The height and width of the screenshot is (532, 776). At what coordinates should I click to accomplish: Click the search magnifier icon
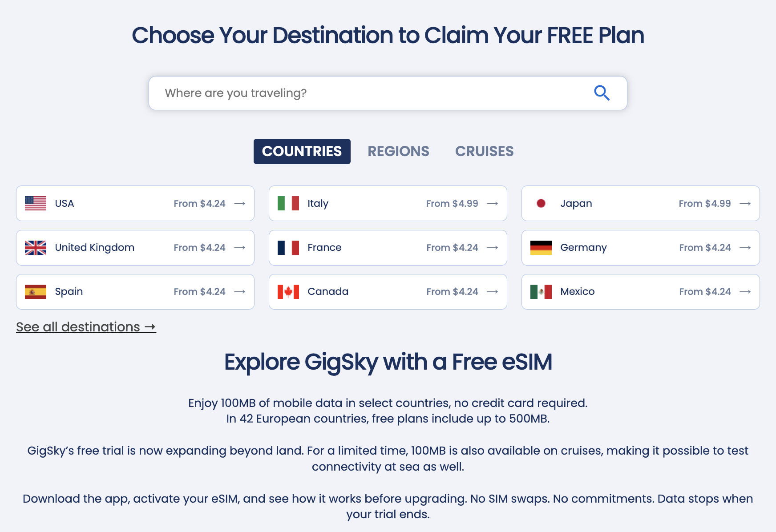pyautogui.click(x=602, y=93)
